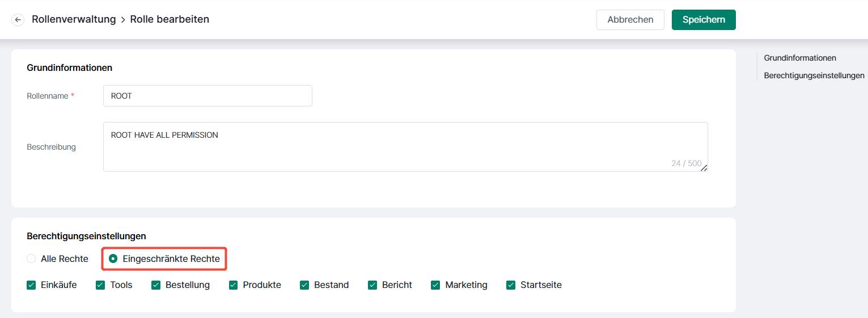Viewport: 868px width, 318px height.
Task: Toggle the Bericht permission checkbox
Action: [372, 285]
